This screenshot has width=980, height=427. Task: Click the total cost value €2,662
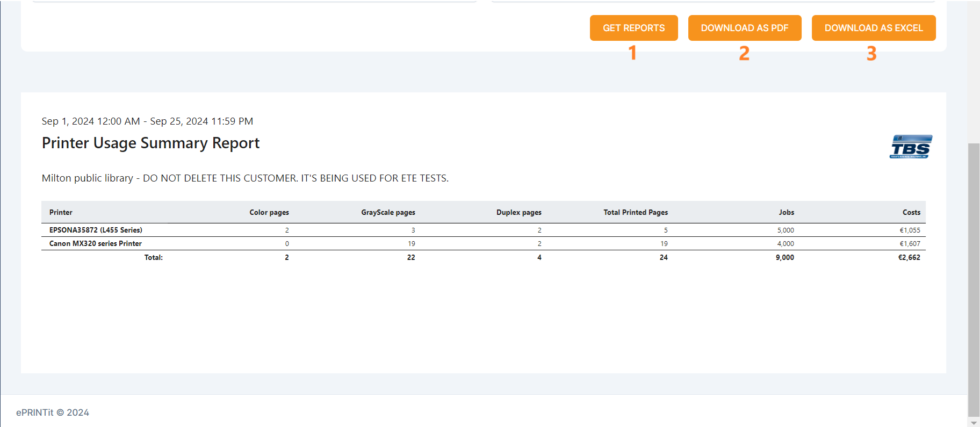coord(909,258)
